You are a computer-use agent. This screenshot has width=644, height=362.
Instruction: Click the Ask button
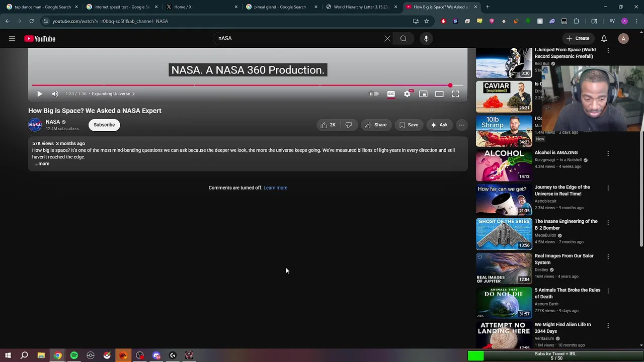click(x=439, y=125)
